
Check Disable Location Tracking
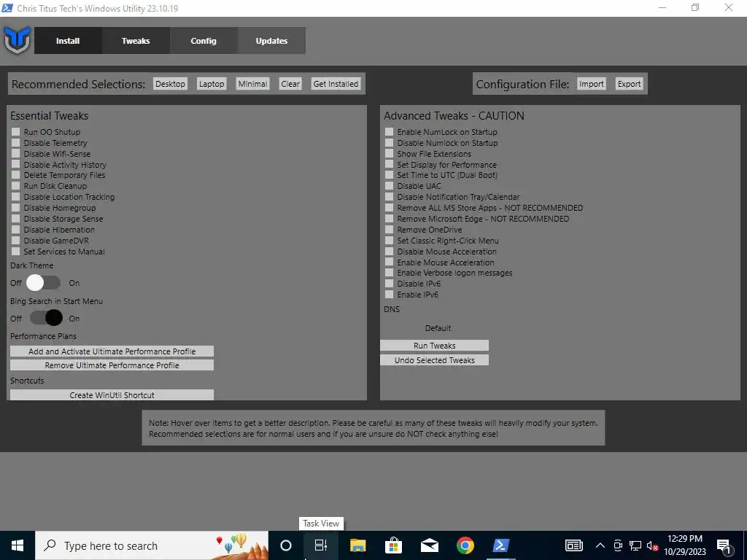[16, 197]
